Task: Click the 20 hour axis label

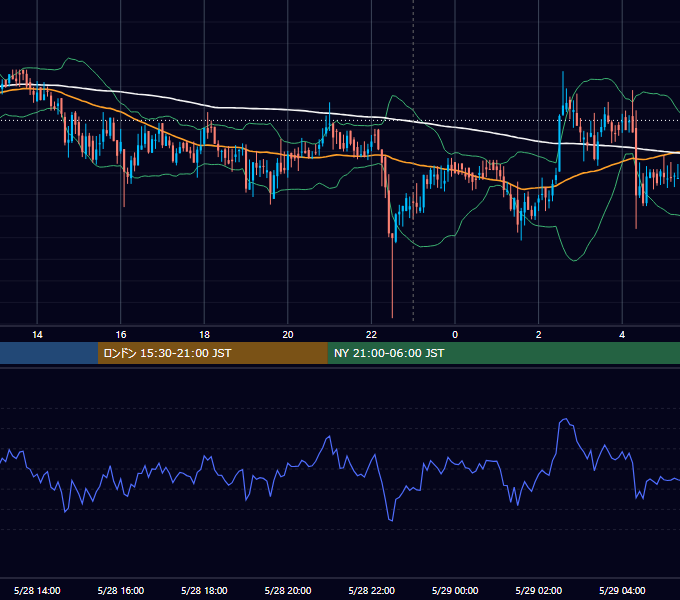Action: point(288,335)
